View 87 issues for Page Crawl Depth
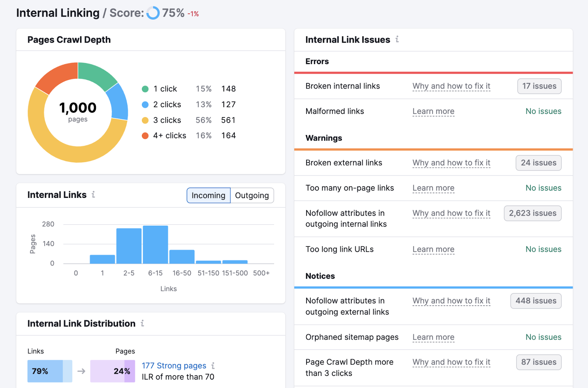This screenshot has width=588, height=388. (x=539, y=362)
